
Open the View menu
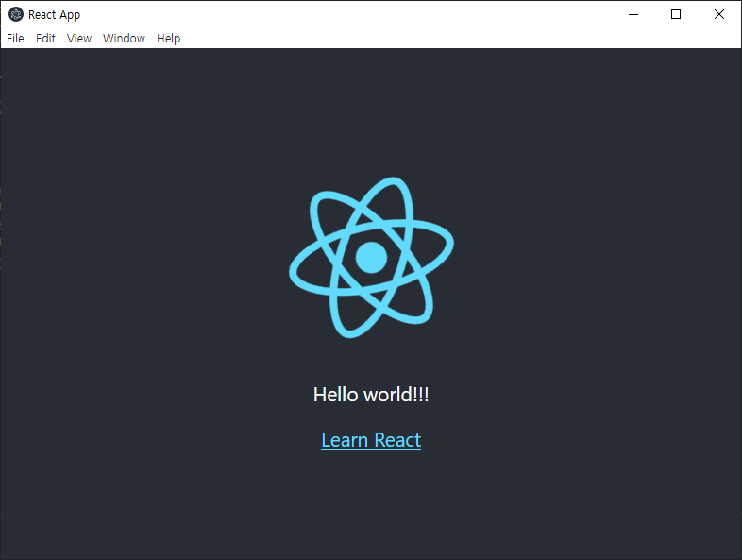click(x=79, y=39)
